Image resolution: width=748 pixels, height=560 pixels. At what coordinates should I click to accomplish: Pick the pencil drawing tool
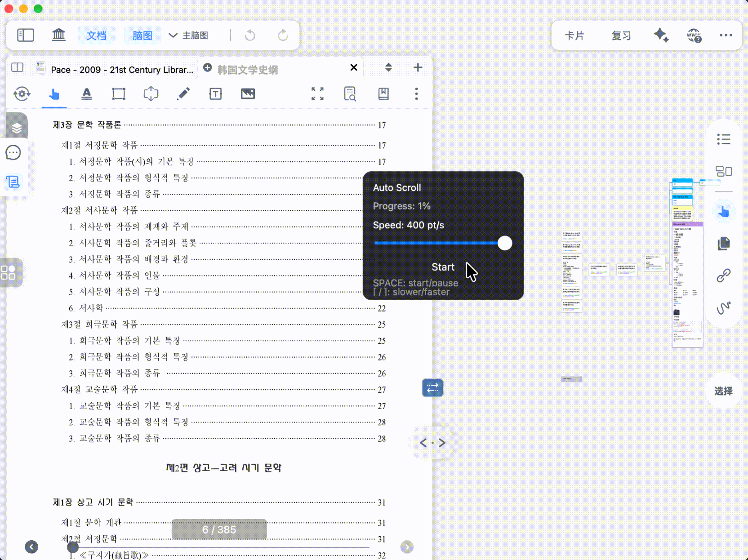point(183,94)
